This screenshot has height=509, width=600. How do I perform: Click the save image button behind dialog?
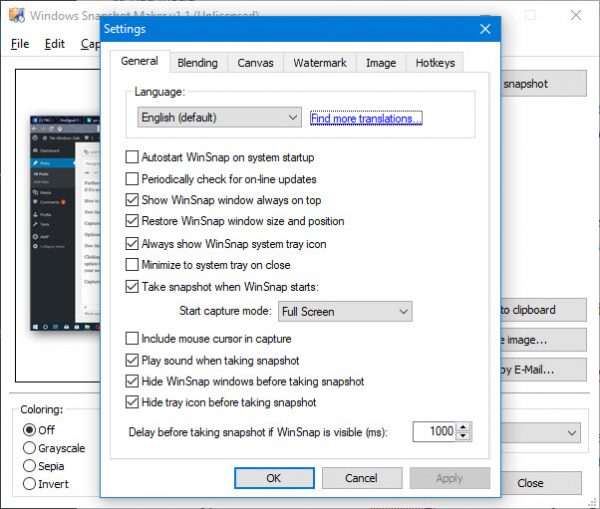click(543, 340)
